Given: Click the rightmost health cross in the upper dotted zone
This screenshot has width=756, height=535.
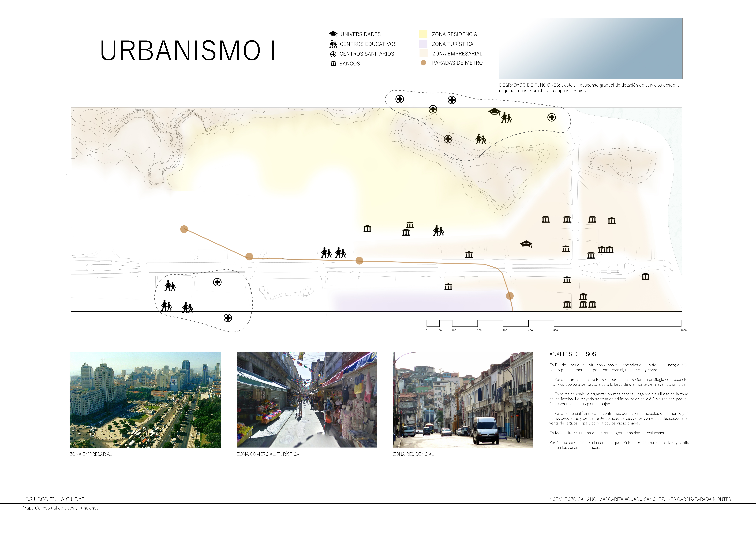Looking at the screenshot, I should [x=552, y=117].
